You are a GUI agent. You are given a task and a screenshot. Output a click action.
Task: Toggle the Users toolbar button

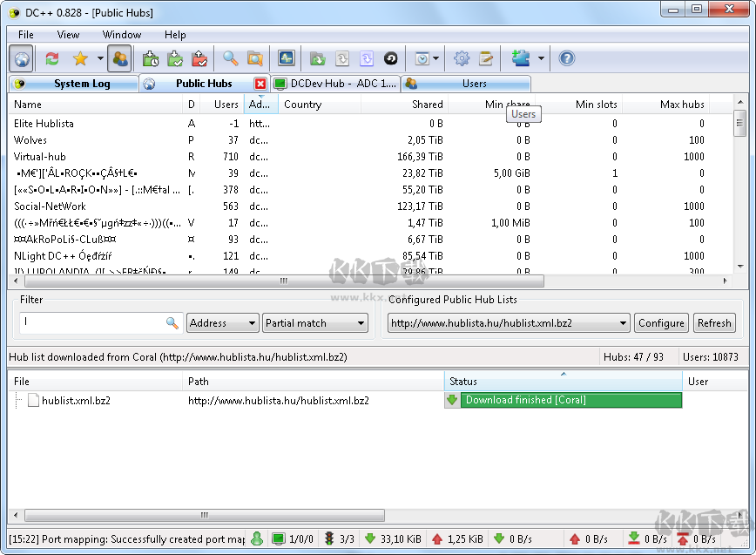pos(119,58)
